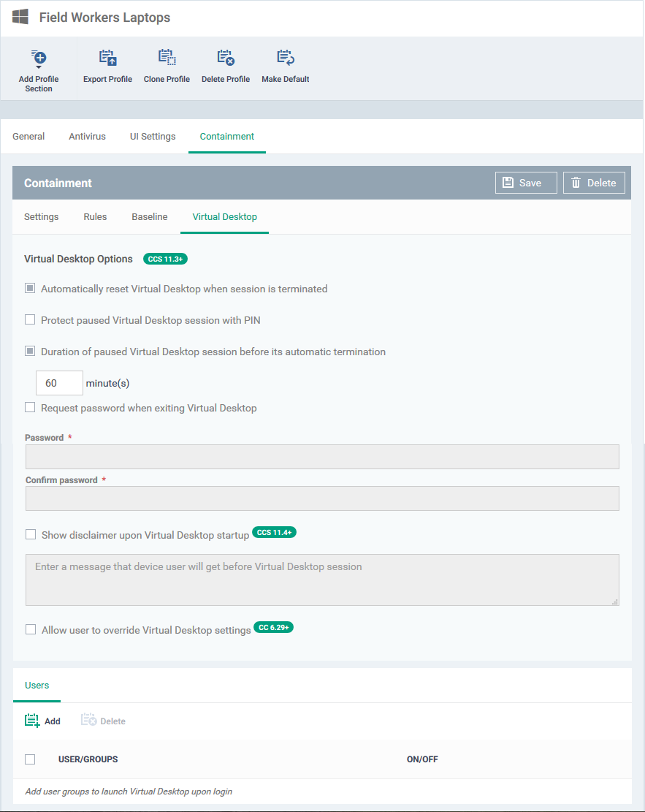Select all with USER/GROUPS header checkbox
This screenshot has width=645, height=812.
pos(30,759)
